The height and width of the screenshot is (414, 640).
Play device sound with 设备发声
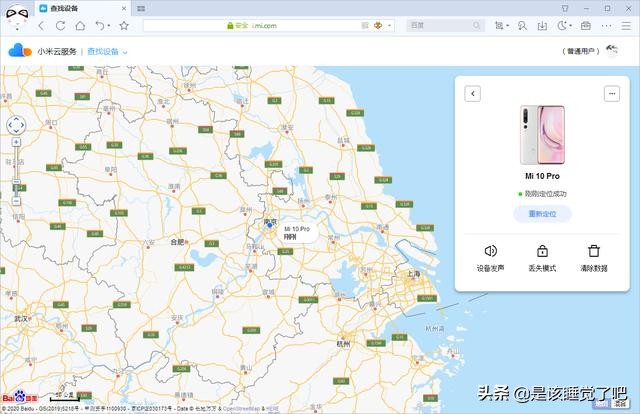click(x=490, y=258)
